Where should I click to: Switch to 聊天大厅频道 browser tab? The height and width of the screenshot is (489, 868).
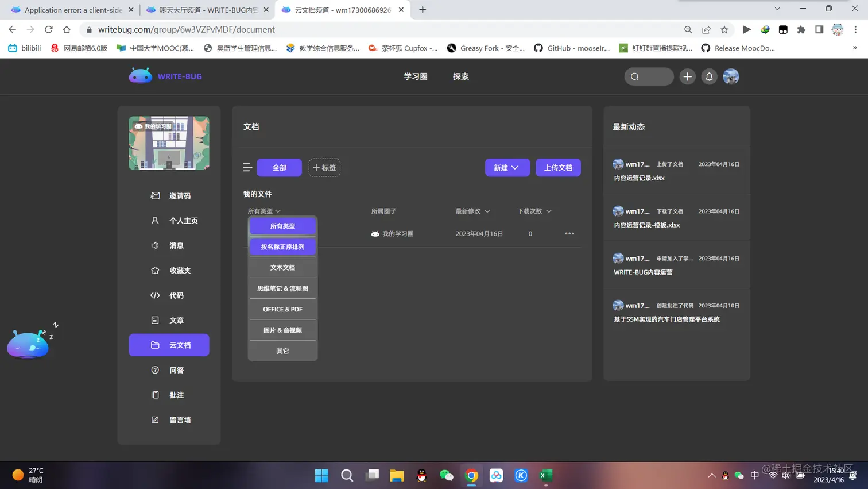click(x=208, y=10)
